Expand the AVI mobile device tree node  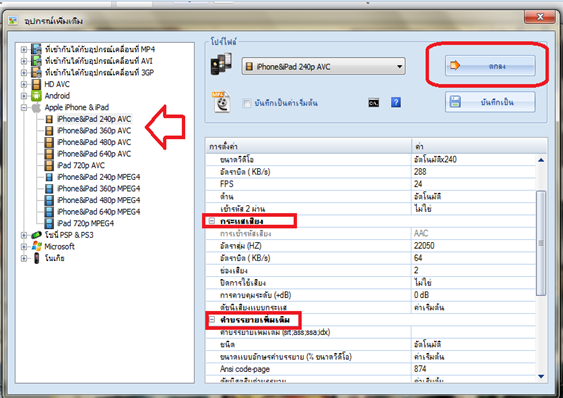(24, 61)
